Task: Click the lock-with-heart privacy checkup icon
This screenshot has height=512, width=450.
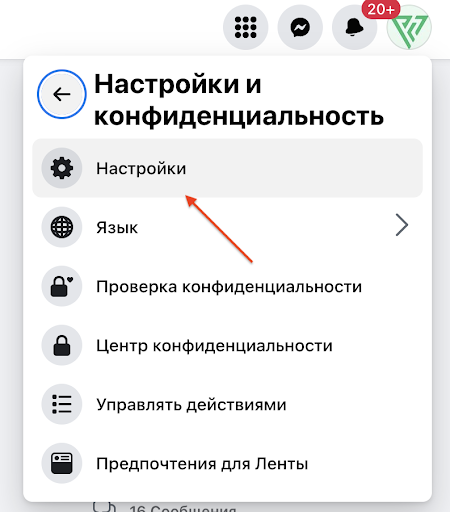Action: pyautogui.click(x=62, y=286)
